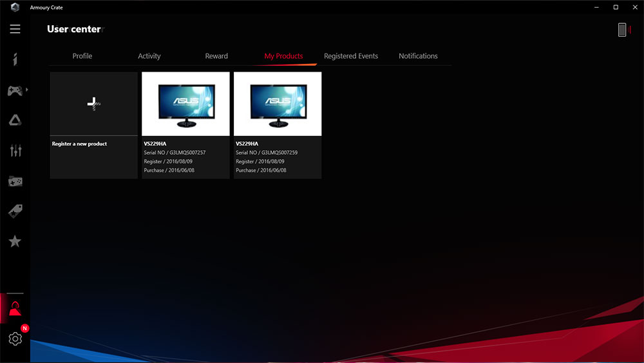Open the hamburger navigation menu

pyautogui.click(x=15, y=29)
